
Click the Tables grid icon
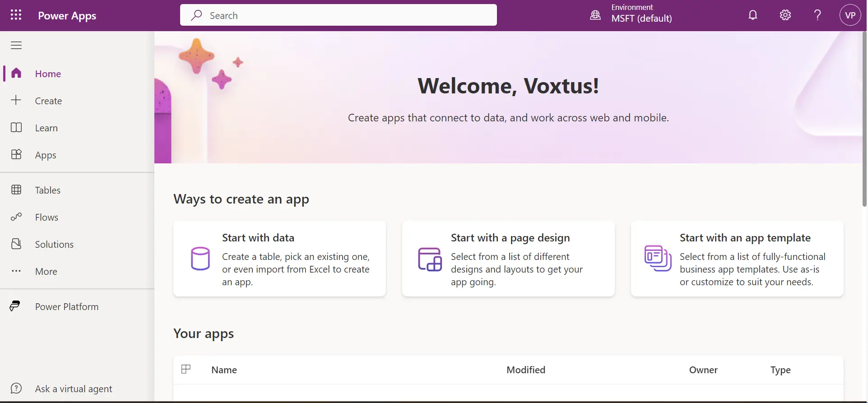[x=16, y=190]
